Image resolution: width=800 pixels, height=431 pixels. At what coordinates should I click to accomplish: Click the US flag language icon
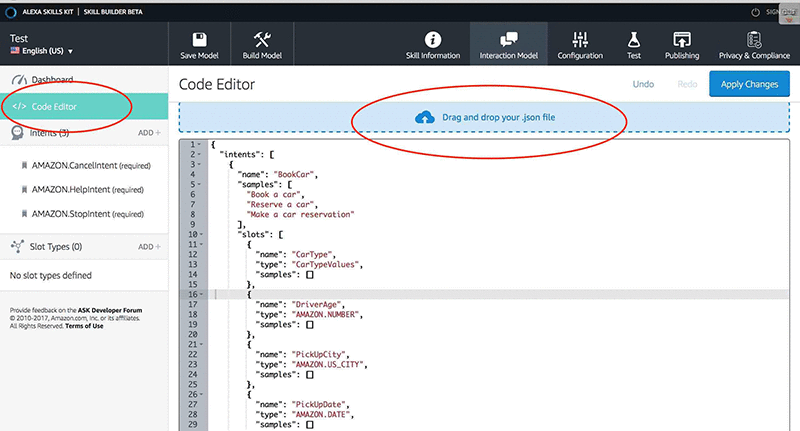coord(15,50)
